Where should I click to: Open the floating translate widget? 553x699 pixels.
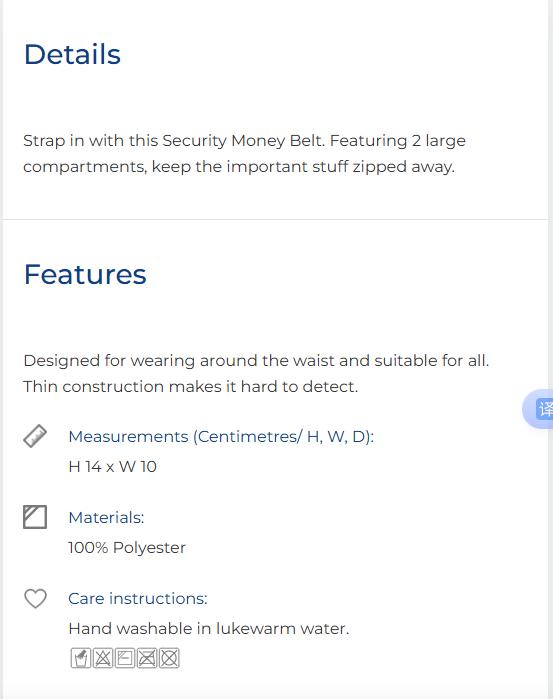pos(538,409)
